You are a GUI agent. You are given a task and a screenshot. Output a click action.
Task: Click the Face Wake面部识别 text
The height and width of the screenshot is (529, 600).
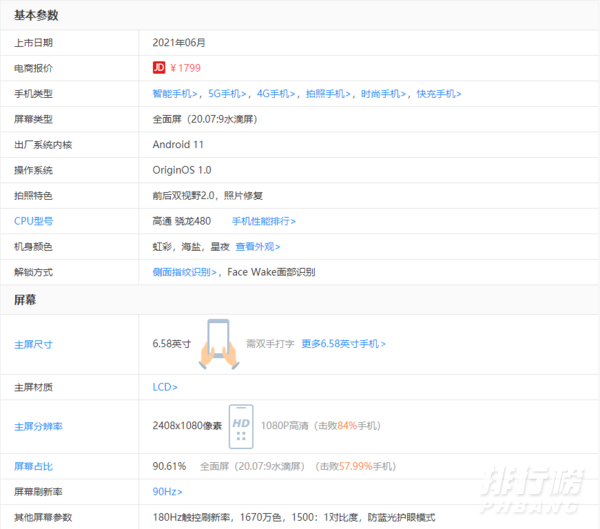point(271,272)
